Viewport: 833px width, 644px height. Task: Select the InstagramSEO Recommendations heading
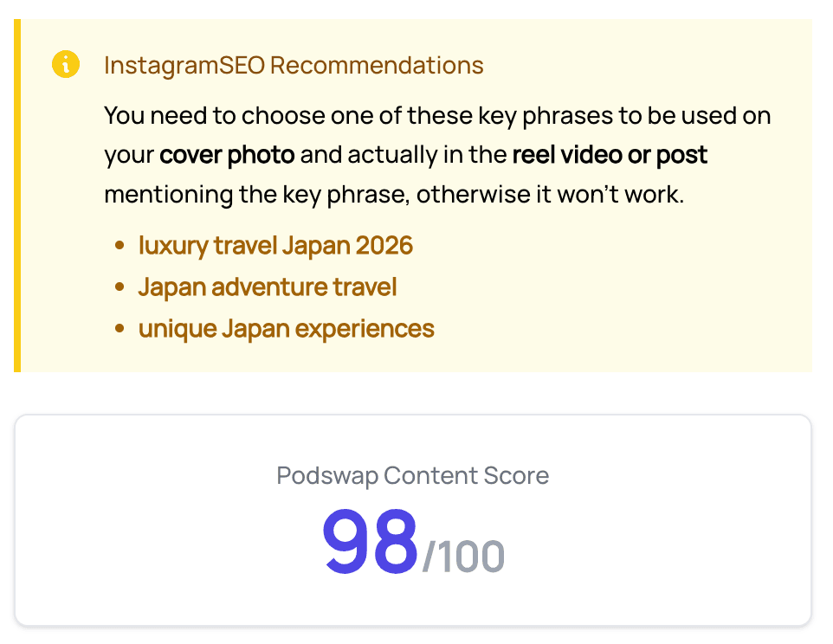(294, 65)
